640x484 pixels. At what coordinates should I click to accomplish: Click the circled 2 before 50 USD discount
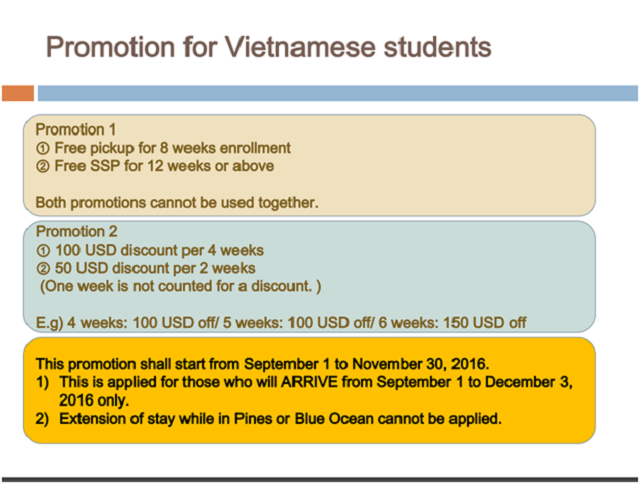pyautogui.click(x=43, y=268)
